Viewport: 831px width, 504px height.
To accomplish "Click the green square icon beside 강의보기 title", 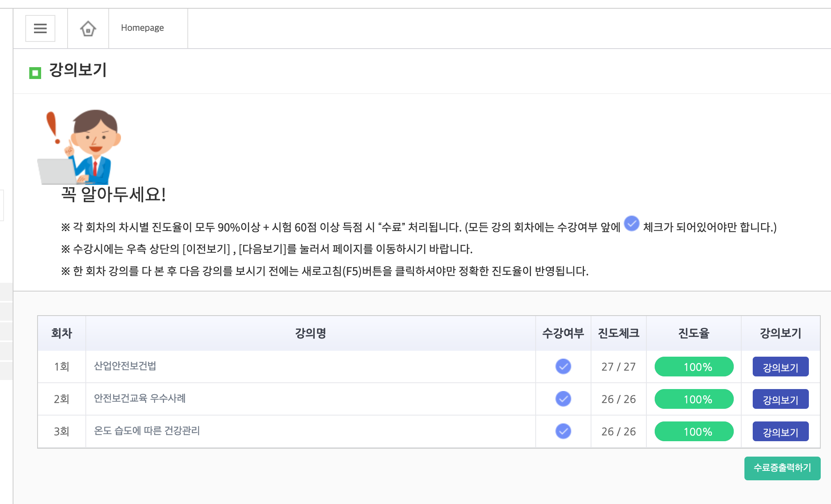I will (x=35, y=73).
